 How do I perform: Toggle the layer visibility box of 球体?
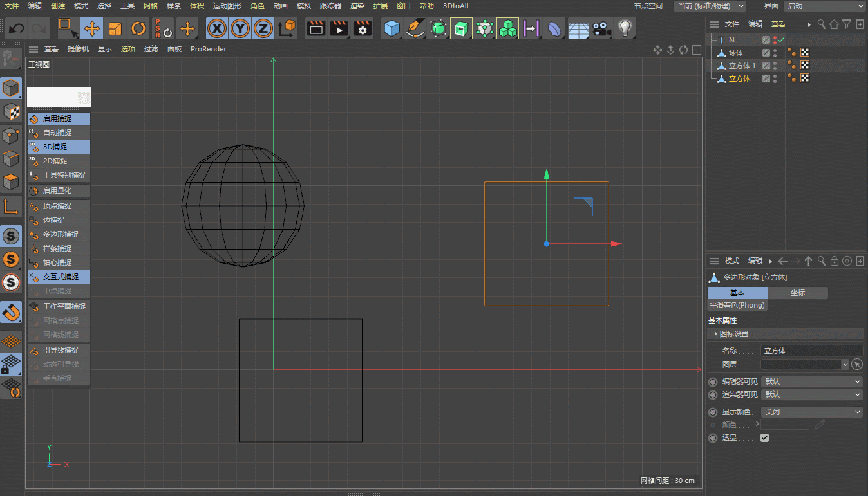[766, 53]
